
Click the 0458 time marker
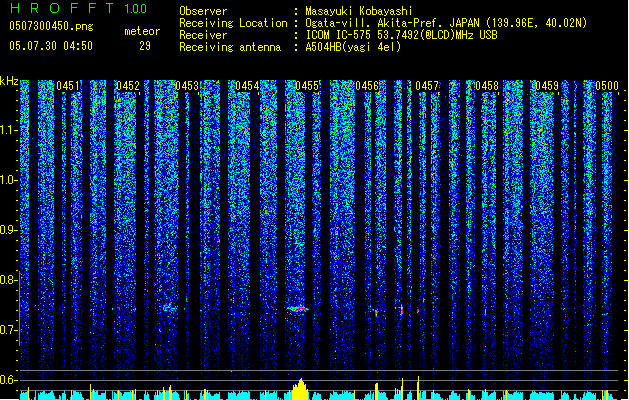pos(487,85)
